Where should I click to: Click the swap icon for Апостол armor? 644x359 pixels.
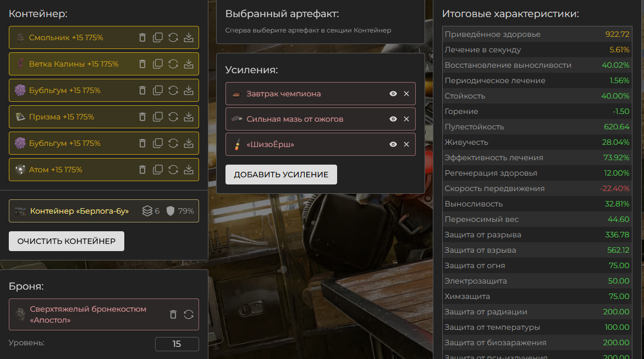click(x=189, y=314)
